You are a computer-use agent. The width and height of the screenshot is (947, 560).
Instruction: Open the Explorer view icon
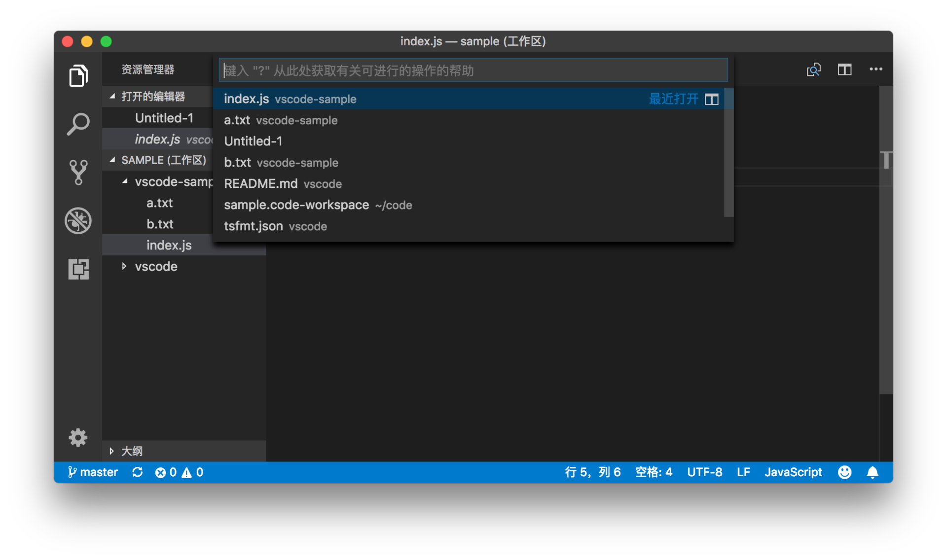[x=78, y=75]
